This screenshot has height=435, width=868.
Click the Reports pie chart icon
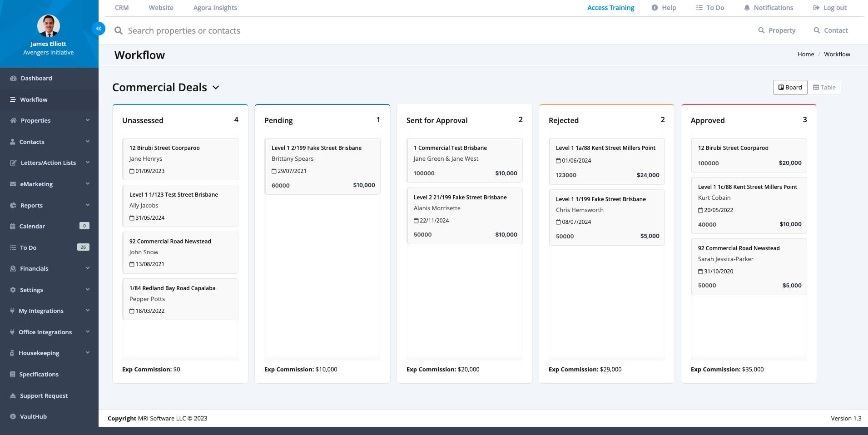pos(13,205)
